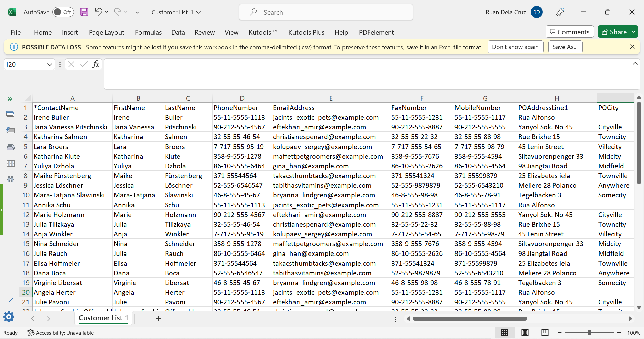Switch to Page Layout view icon

[x=525, y=332]
